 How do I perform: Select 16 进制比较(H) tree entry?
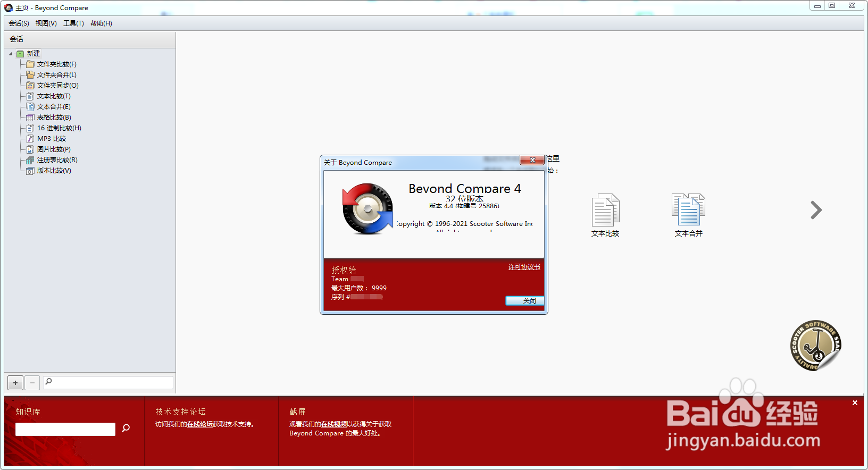pos(59,128)
